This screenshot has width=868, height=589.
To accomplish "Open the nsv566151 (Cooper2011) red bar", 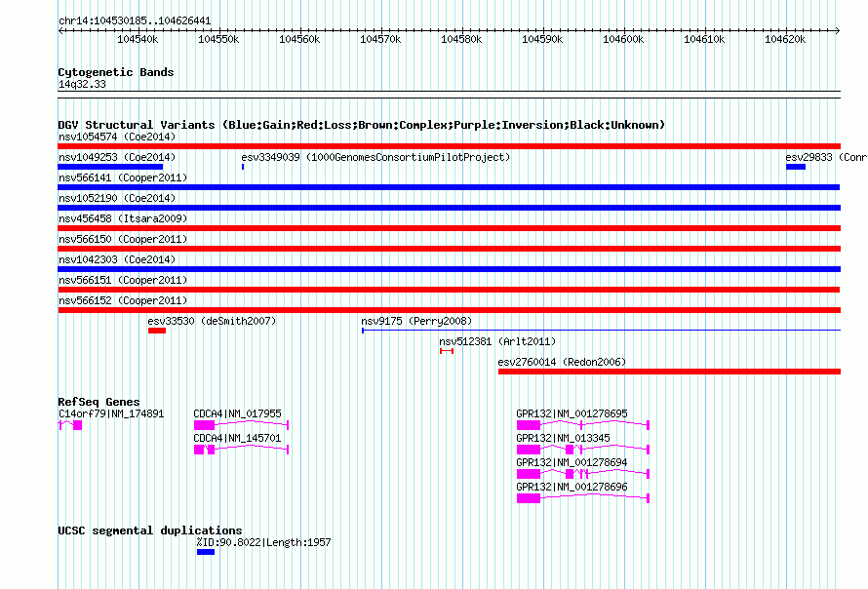I will click(449, 290).
